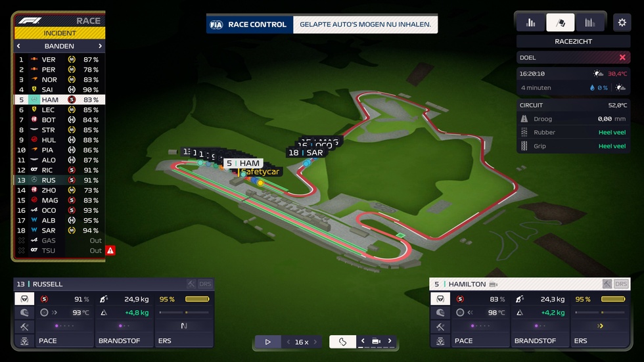Click the F1 logo in standings header
The image size is (644, 362).
click(x=29, y=20)
